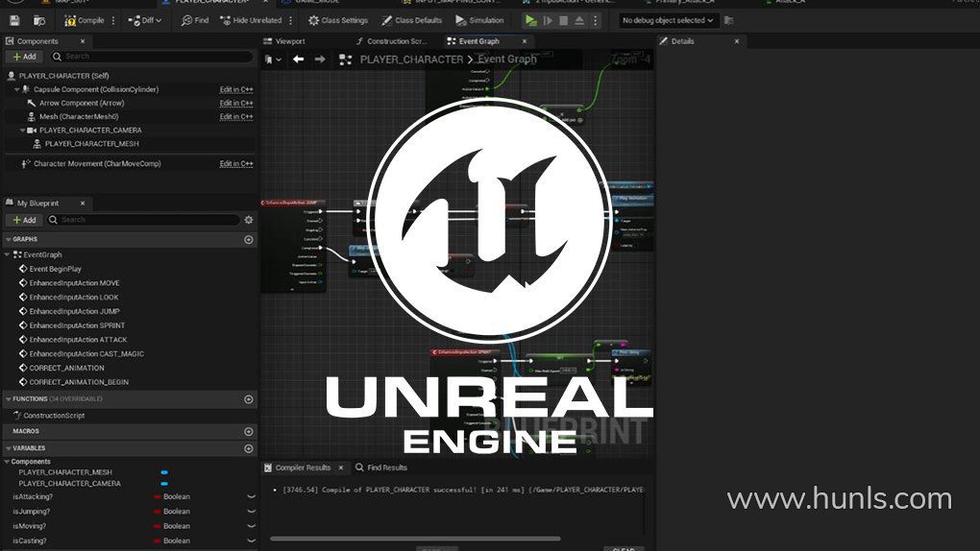Close the Compiler Results tab
980x551 pixels.
[x=341, y=467]
